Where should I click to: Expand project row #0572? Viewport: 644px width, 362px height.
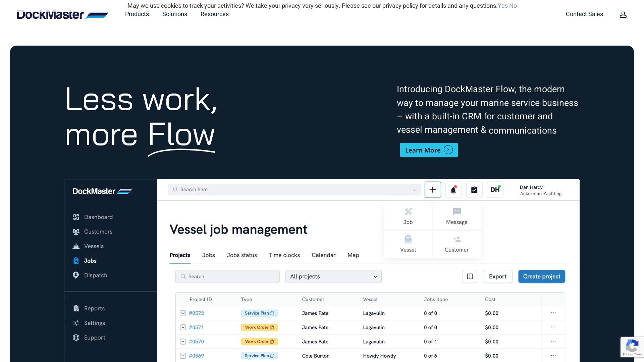(x=183, y=313)
